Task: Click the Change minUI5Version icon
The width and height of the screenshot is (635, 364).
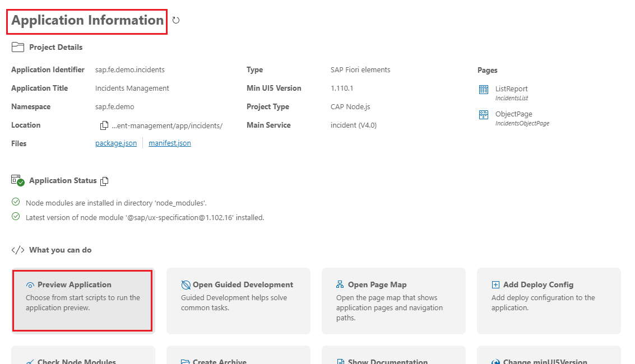Action: click(495, 361)
